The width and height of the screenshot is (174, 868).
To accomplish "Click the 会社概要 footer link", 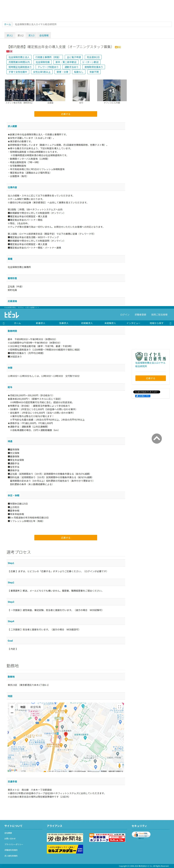I will 8,833.
